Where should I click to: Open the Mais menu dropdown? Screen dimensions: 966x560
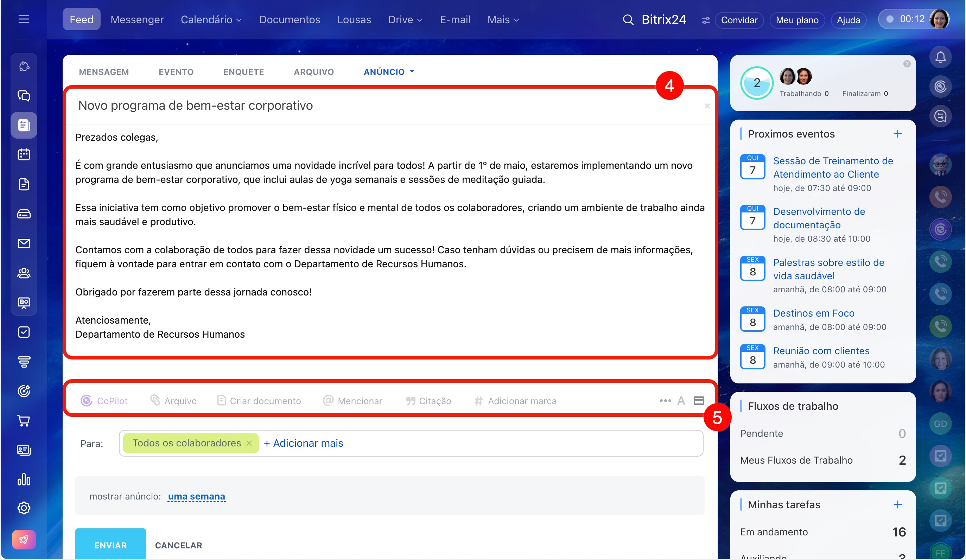503,20
